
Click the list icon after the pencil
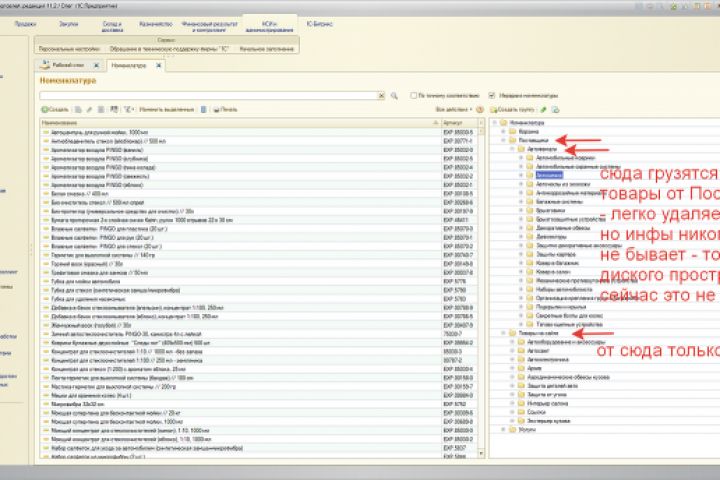(x=101, y=109)
